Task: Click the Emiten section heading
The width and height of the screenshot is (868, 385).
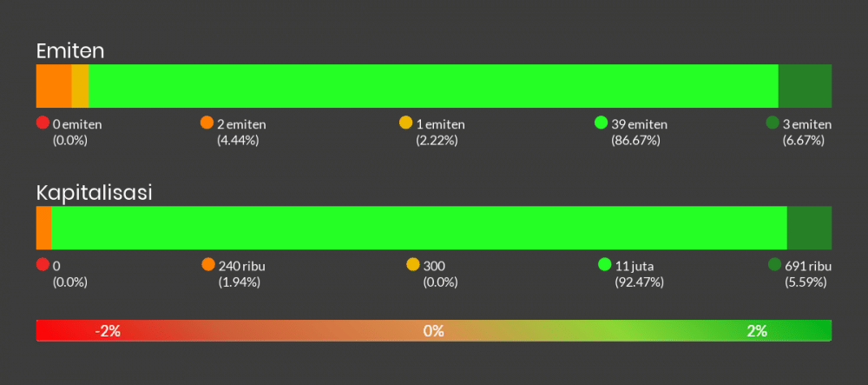Action: pyautogui.click(x=70, y=51)
